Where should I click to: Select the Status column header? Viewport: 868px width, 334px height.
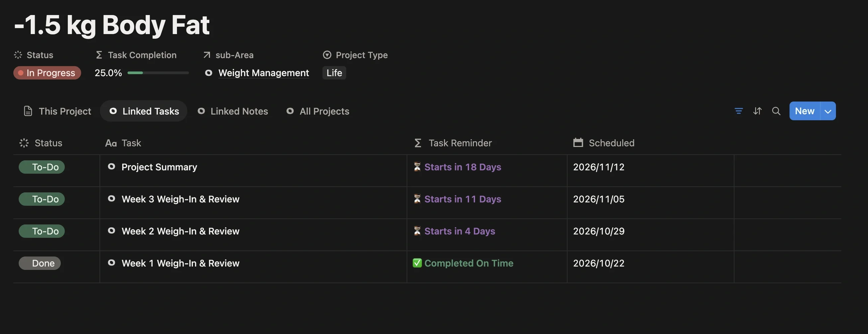[41, 143]
